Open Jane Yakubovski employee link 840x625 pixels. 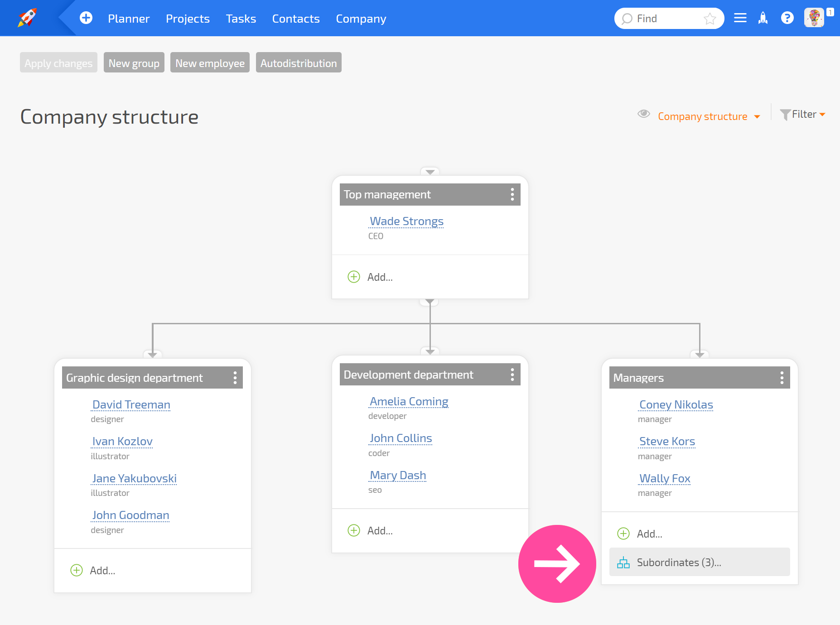pyautogui.click(x=134, y=478)
